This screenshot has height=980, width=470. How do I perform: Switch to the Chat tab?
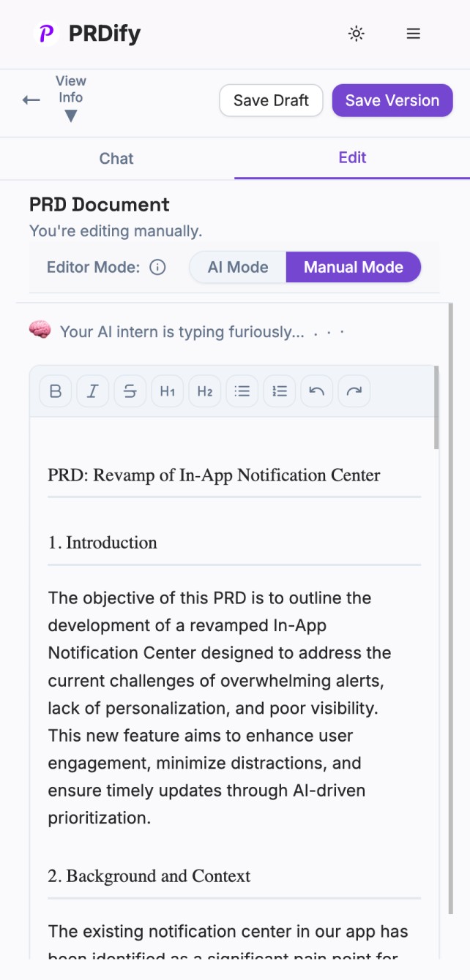pos(116,159)
